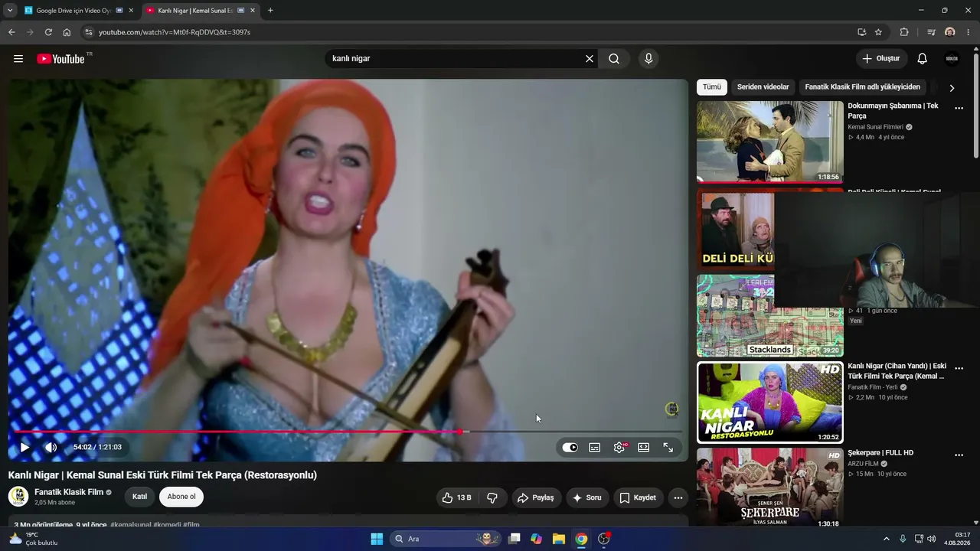Image resolution: width=980 pixels, height=551 pixels.
Task: Open the YouTube account avatar menu
Action: [952, 59]
